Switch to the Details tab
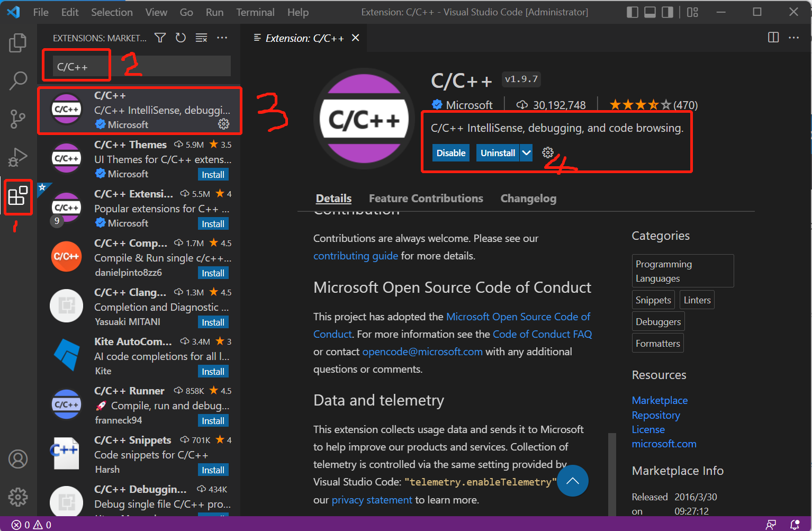The image size is (812, 531). coord(333,198)
